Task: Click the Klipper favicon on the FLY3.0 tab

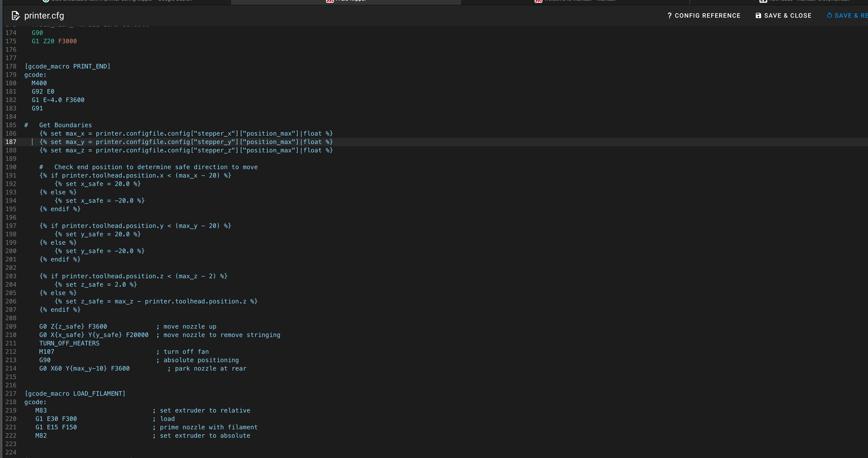Action: [330, 1]
